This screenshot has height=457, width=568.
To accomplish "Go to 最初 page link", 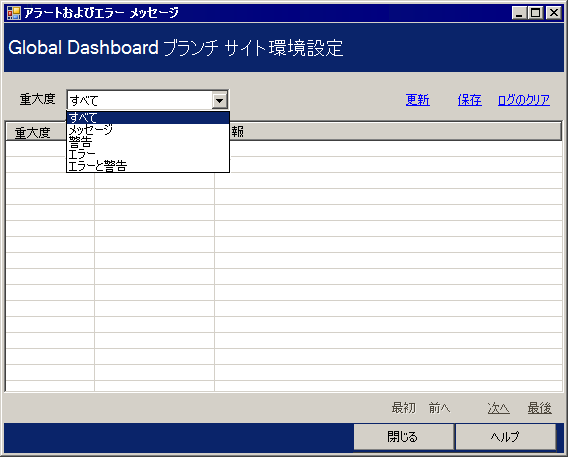I will (403, 408).
